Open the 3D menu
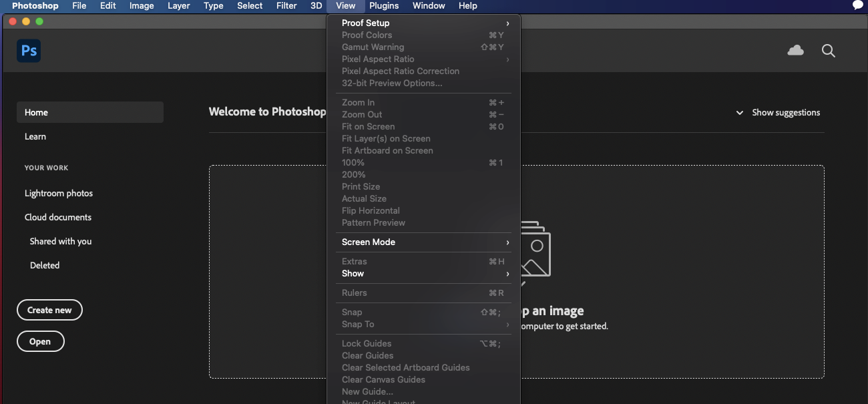The image size is (868, 404). coord(316,5)
